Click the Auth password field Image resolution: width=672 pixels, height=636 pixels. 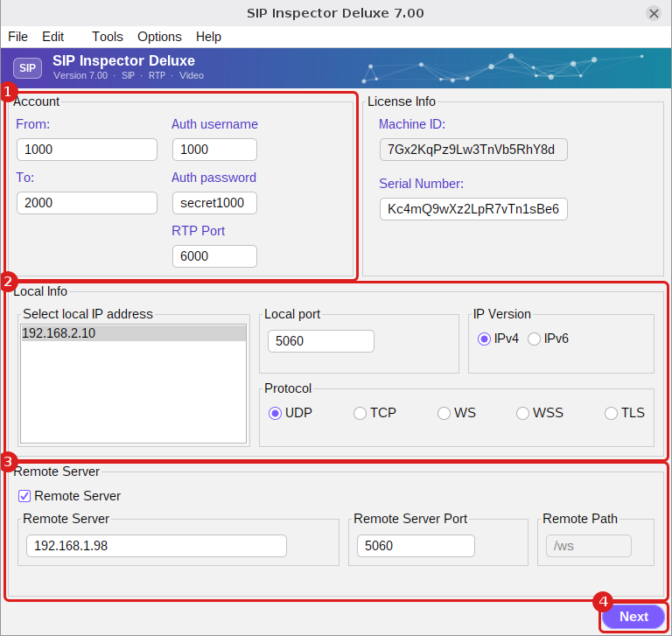coord(214,203)
